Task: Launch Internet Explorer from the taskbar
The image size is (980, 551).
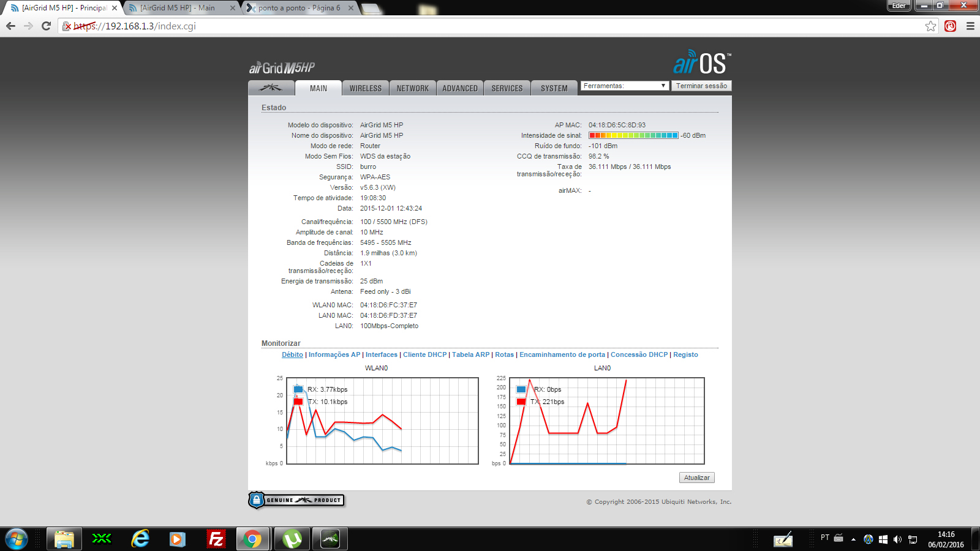Action: pyautogui.click(x=140, y=539)
